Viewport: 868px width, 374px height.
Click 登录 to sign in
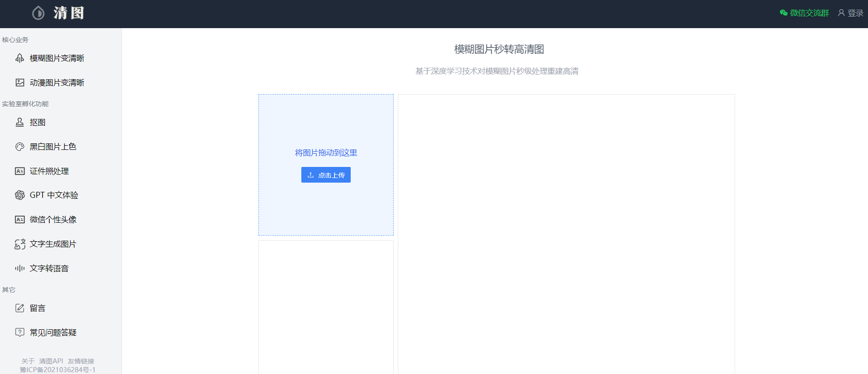tap(855, 13)
